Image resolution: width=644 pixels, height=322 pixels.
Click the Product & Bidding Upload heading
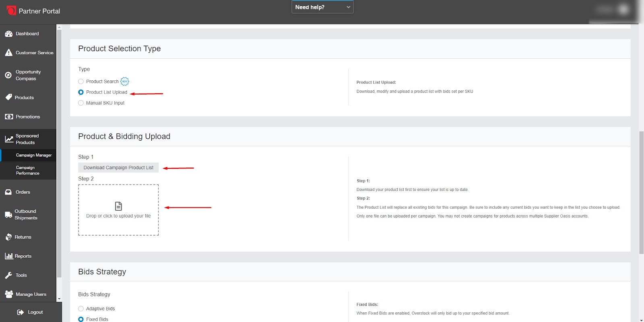(124, 136)
